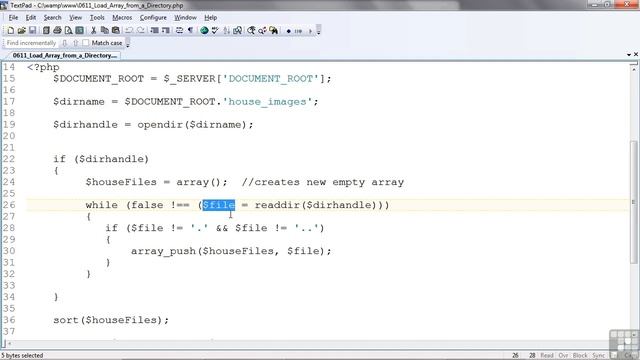Click the Find incrementally search field
The height and width of the screenshot is (360, 640).
31,43
